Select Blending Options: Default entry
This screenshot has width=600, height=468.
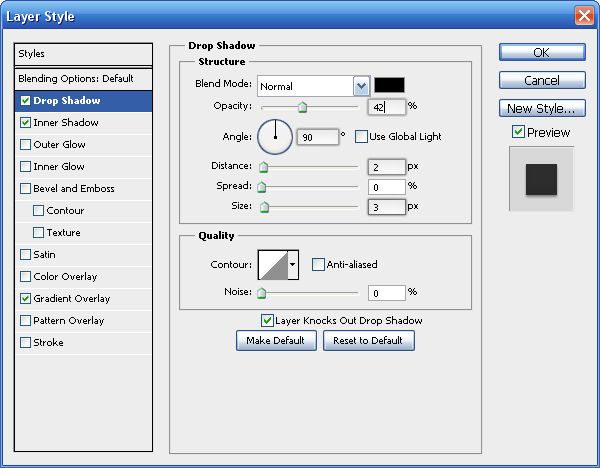[83, 79]
